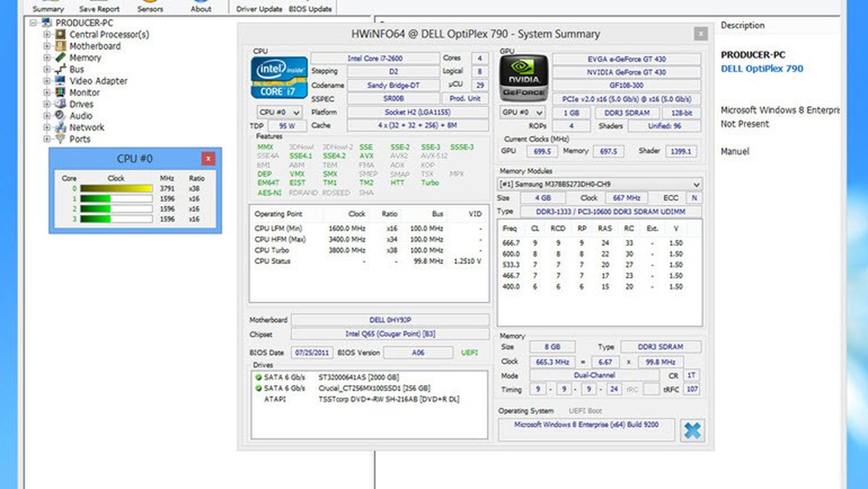
Task: Open the CPU #0 selector dropdown
Action: (280, 113)
